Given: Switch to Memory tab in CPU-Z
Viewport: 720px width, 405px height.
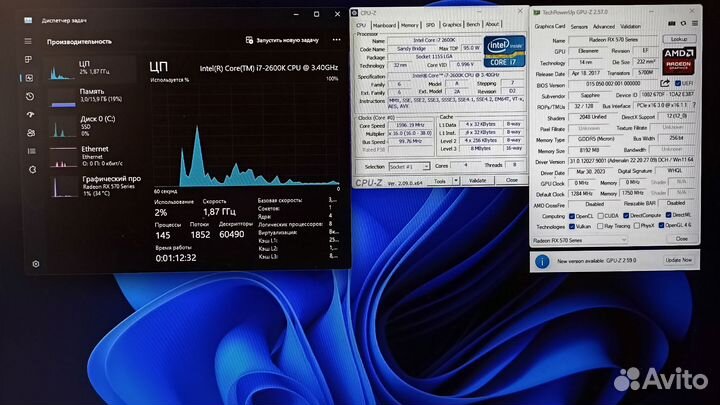Looking at the screenshot, I should [x=409, y=25].
